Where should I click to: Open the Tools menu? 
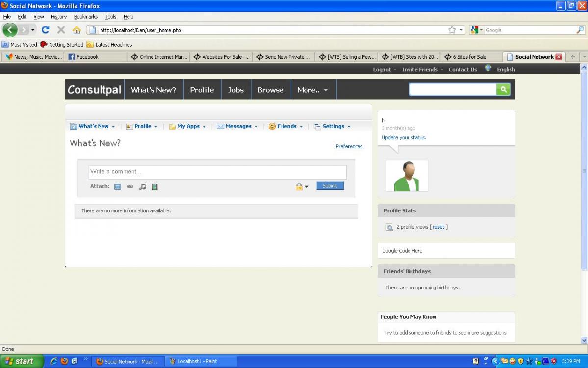point(110,17)
